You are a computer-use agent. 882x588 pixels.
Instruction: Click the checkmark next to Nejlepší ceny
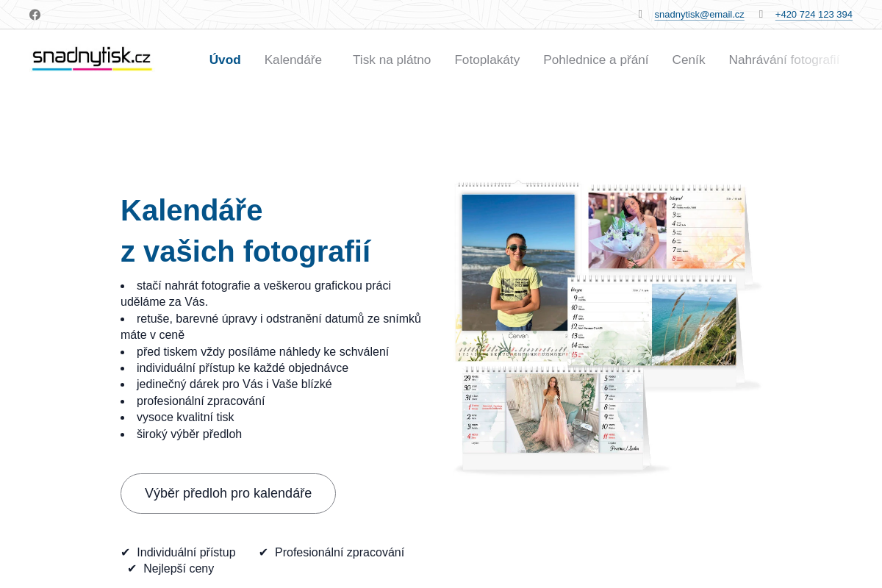[x=132, y=568]
